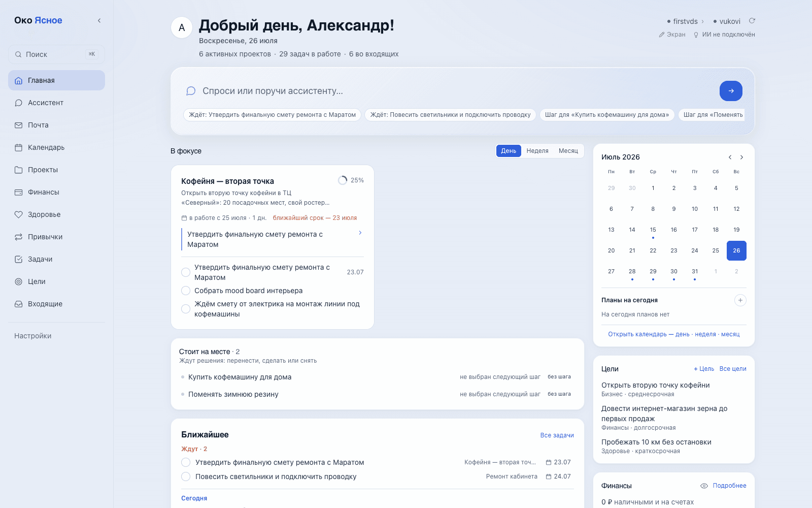Click без шага badge for Поменять зимнюю резину
This screenshot has width=812, height=508.
tap(559, 394)
